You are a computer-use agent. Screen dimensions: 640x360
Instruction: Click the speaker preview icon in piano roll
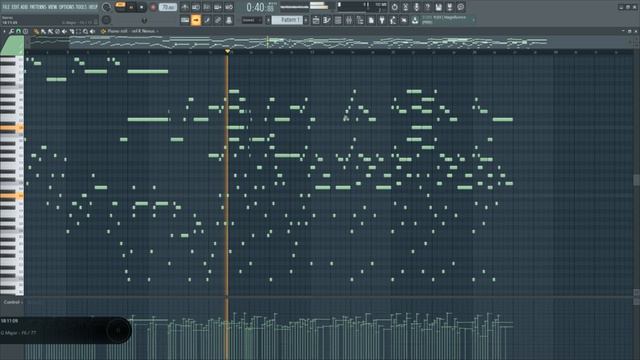point(92,31)
